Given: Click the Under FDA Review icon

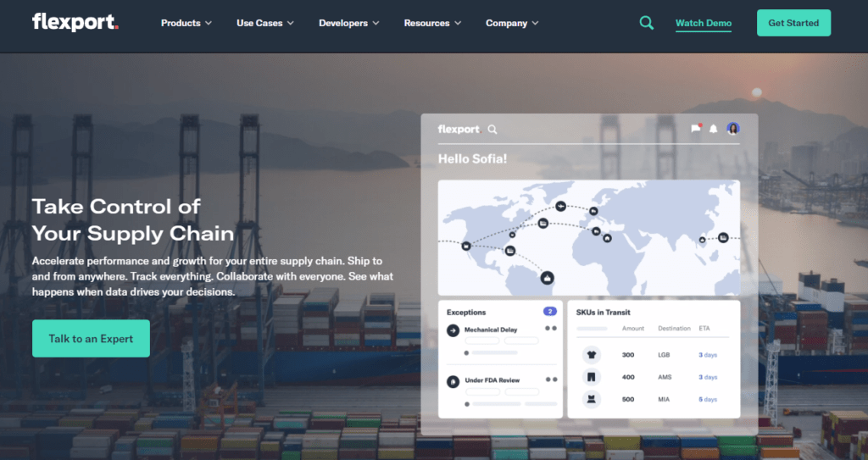Looking at the screenshot, I should (453, 381).
